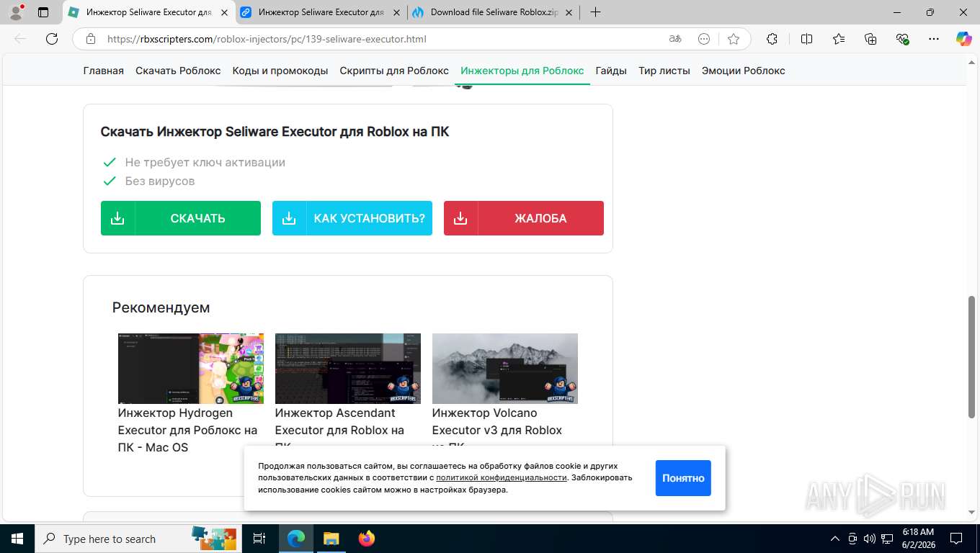Open политикой конфиденциальности link
This screenshot has height=553, width=980.
click(502, 477)
